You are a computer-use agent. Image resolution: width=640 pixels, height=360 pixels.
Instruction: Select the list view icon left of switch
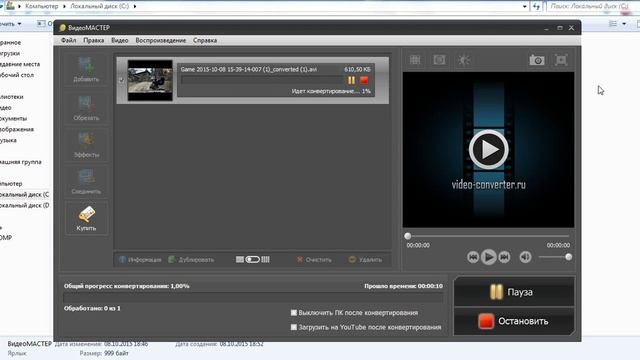tap(240, 260)
